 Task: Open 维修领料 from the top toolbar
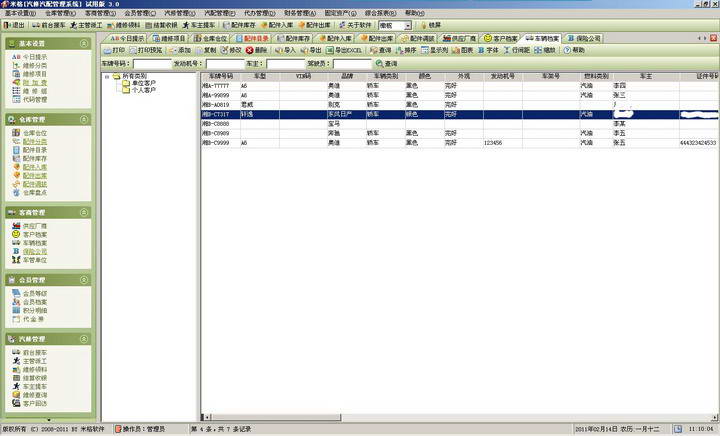(124, 25)
